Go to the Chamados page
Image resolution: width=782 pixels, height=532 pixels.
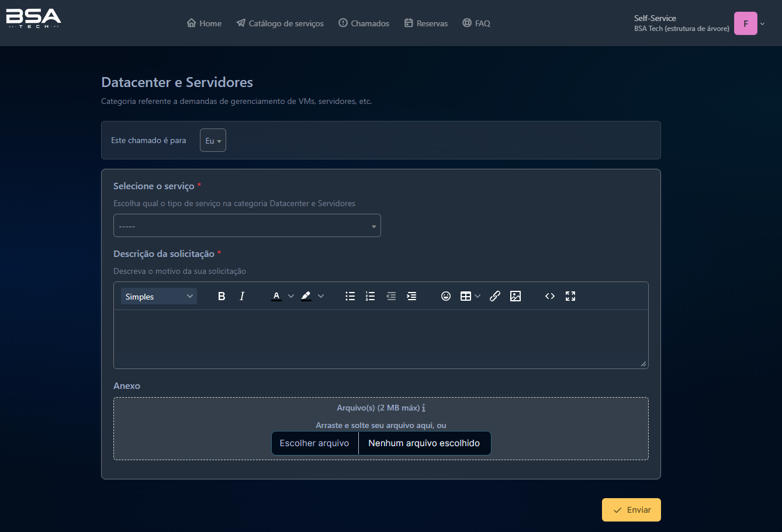pyautogui.click(x=364, y=23)
